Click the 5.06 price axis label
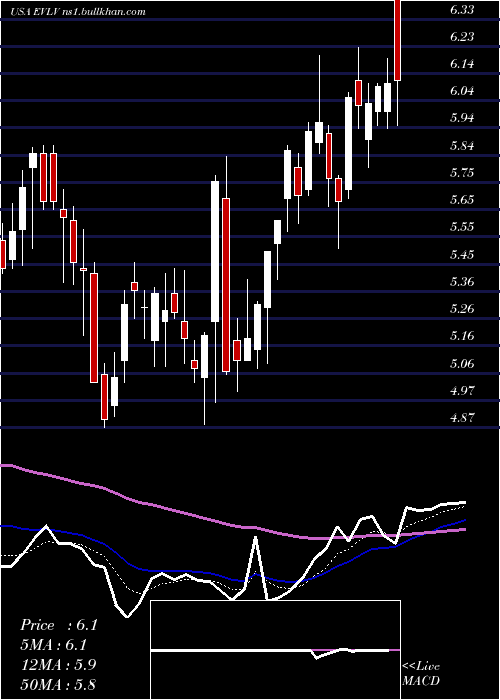 click(462, 363)
